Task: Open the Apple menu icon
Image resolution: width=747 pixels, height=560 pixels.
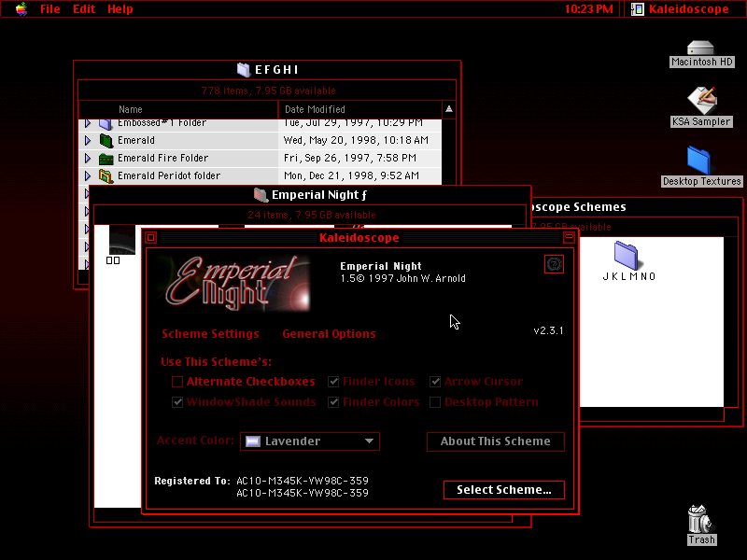Action: (x=21, y=9)
